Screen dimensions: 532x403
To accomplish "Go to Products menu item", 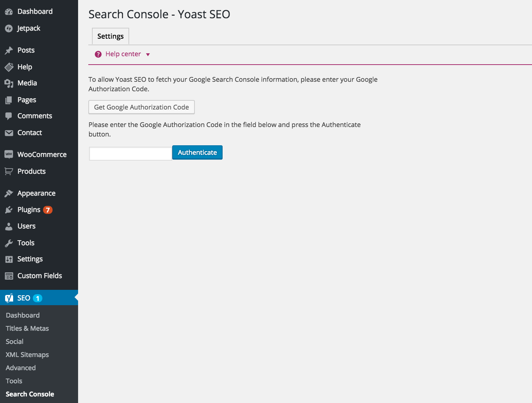I will [x=31, y=172].
